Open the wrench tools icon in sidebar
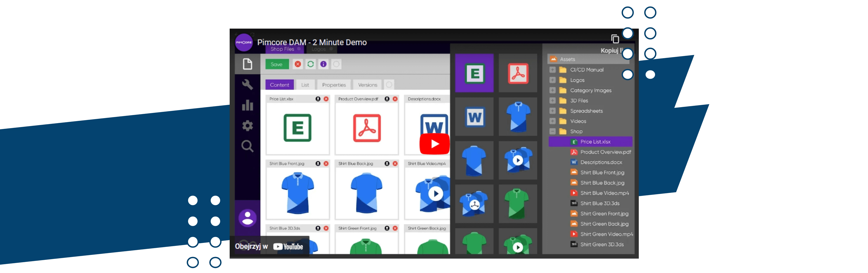The width and height of the screenshot is (868, 273). tap(248, 84)
